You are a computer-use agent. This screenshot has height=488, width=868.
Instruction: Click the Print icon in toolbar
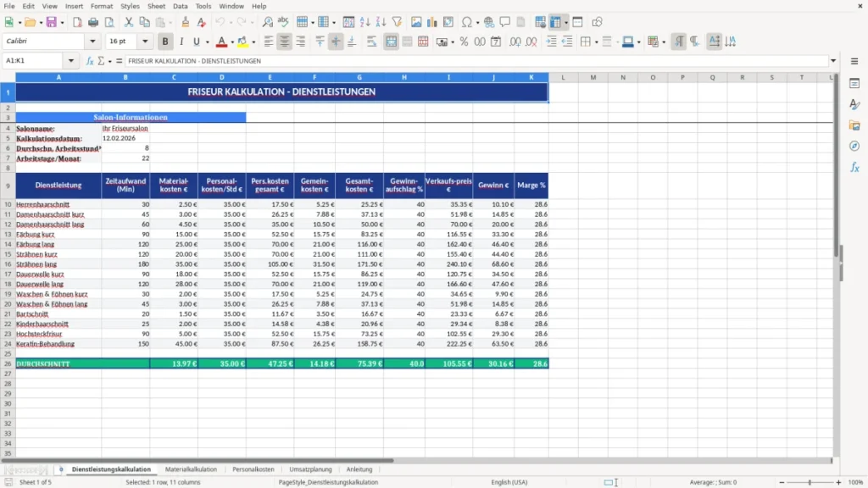[93, 22]
